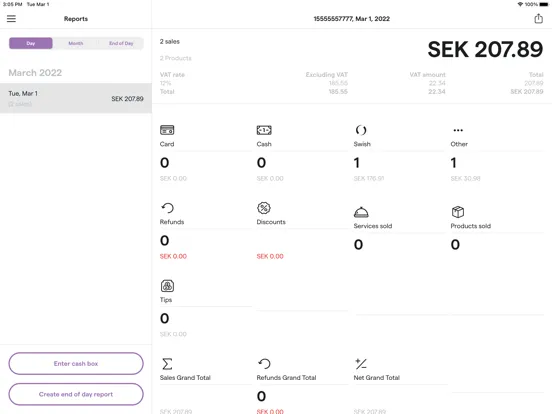Tap the share report icon
Viewport: 552px width, 414px height.
(538, 18)
